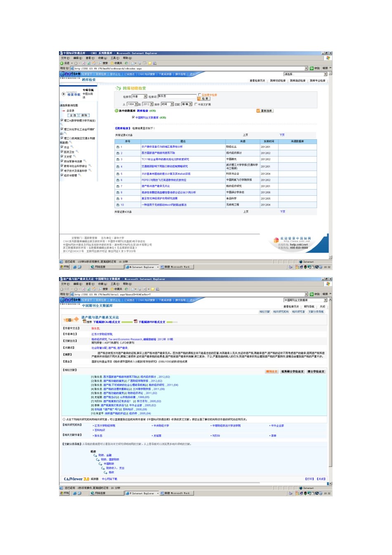Screen dimensions: 392x555
Task: Toggle the 中国期刊全文数据库 (435) checkbox
Action: [x=133, y=117]
